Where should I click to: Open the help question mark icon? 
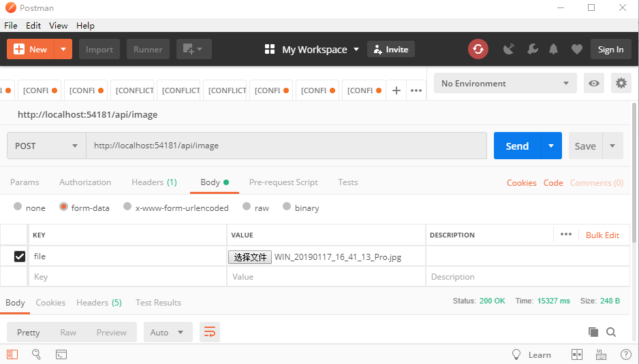(x=625, y=354)
